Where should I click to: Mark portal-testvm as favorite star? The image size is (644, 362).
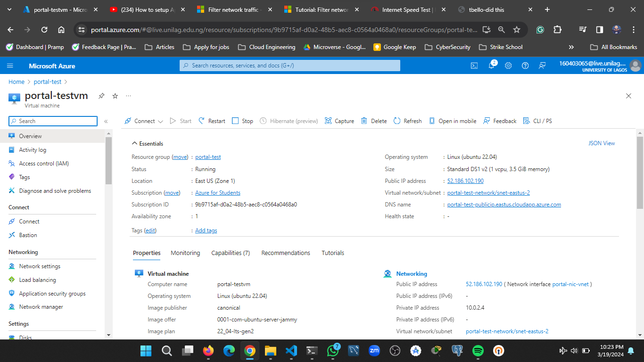[115, 96]
